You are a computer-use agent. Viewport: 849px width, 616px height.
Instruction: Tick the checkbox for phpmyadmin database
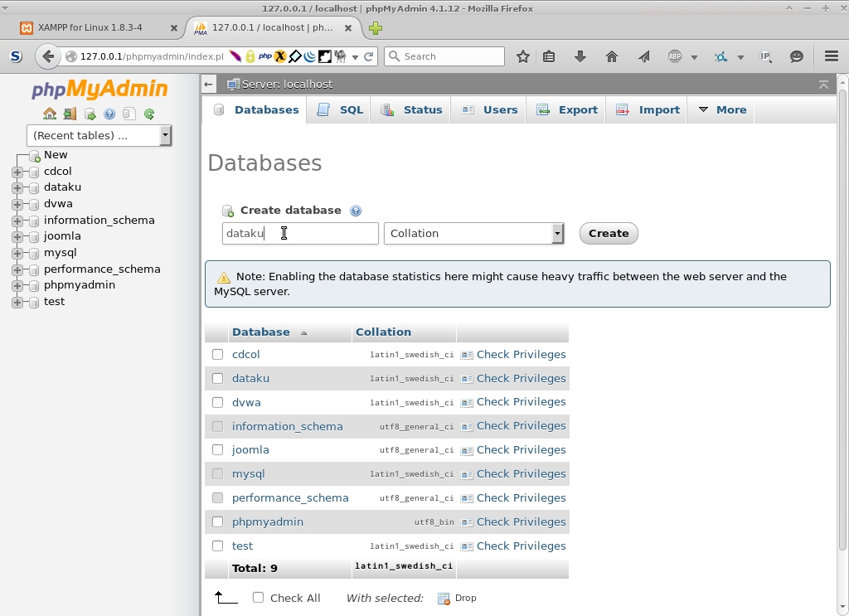pos(218,521)
